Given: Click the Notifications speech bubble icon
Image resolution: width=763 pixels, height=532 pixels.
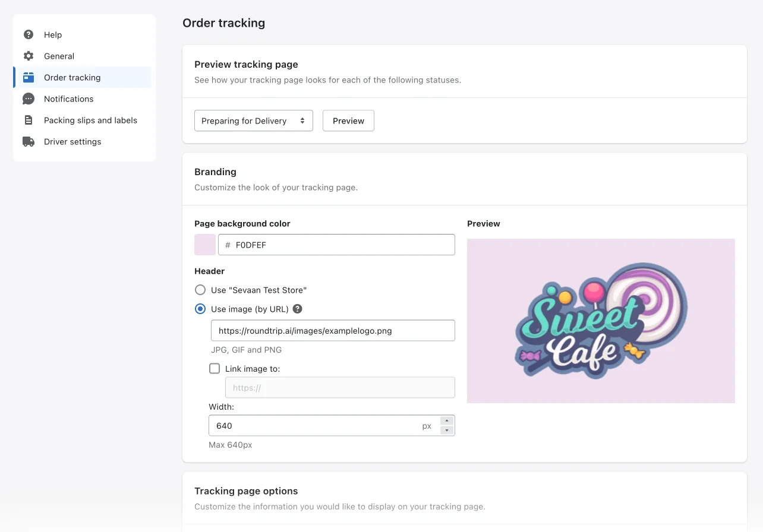Looking at the screenshot, I should pyautogui.click(x=29, y=99).
